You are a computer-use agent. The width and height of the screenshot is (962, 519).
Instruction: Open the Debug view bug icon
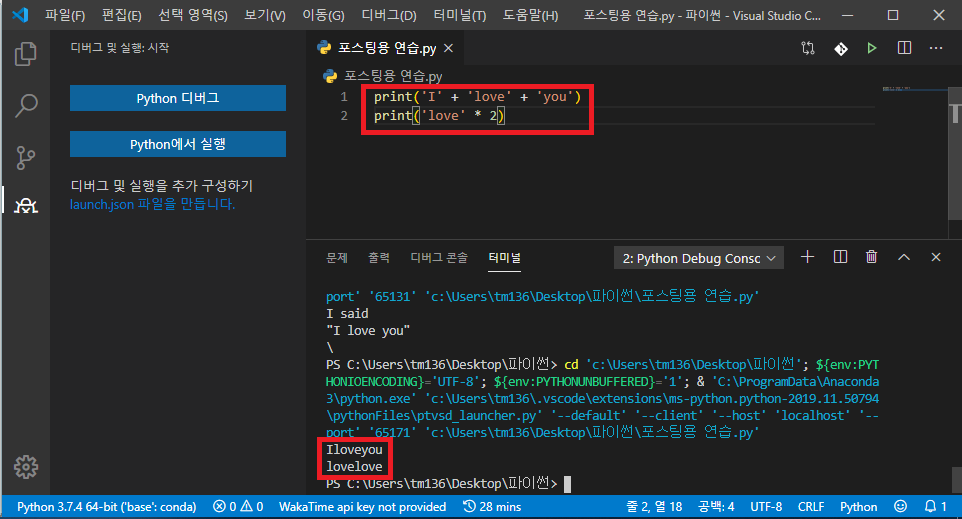point(25,206)
